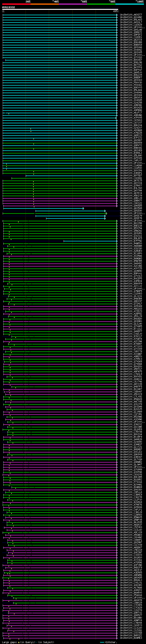The height and width of the screenshot is (644, 146).
Task: Open hit UniRef100_Q9M672
Action: click(131, 32)
